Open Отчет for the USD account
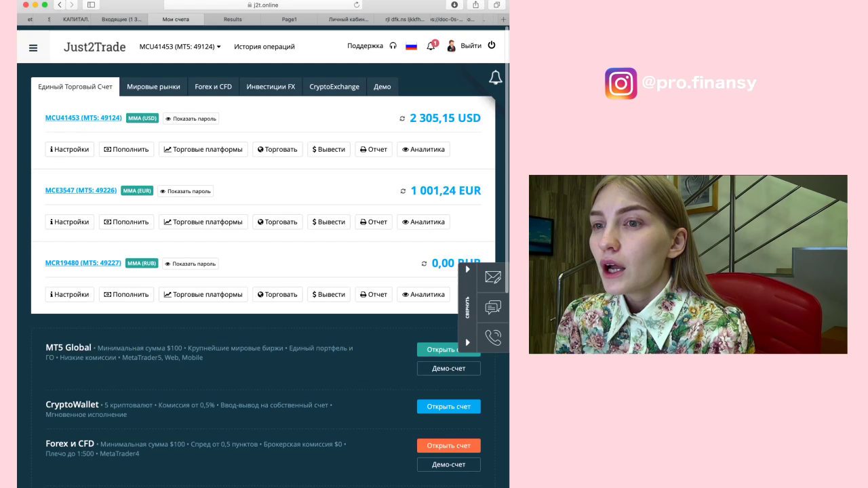This screenshot has width=868, height=488. tap(374, 149)
